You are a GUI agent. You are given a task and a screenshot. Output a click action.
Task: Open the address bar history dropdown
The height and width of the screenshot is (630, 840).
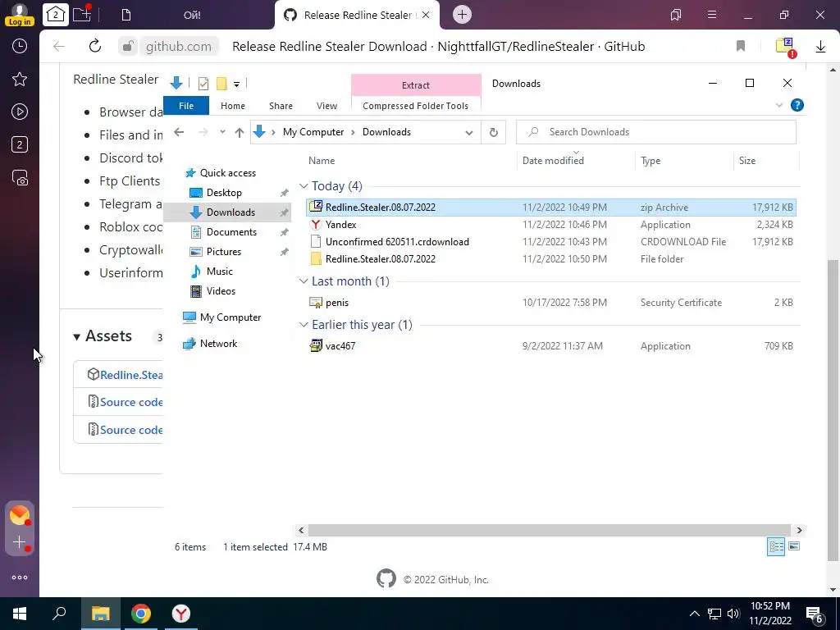click(468, 132)
